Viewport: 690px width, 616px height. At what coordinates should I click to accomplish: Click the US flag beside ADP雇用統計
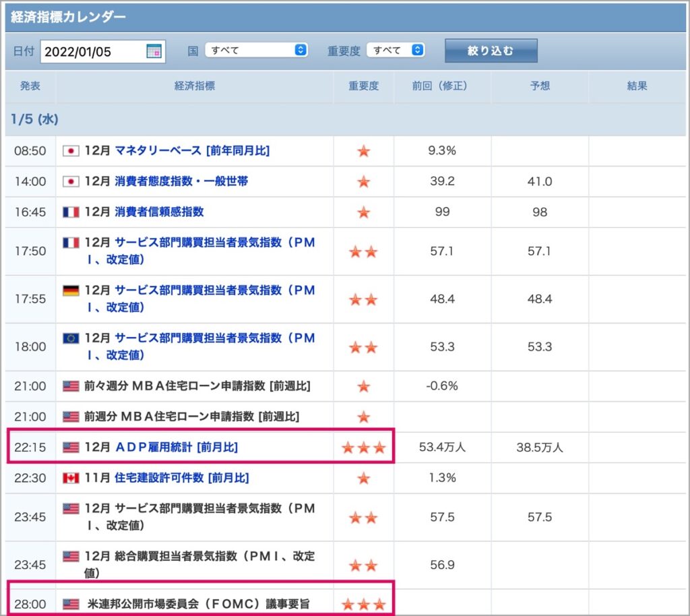(71, 448)
